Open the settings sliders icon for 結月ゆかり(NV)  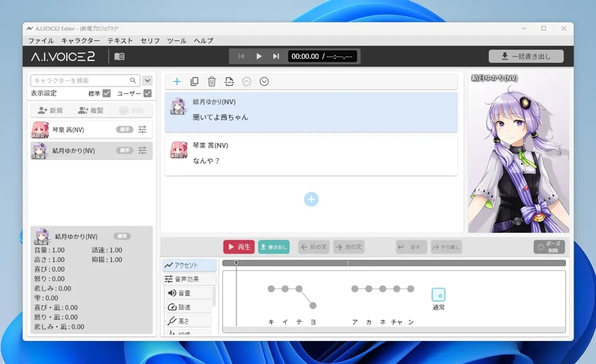(x=142, y=151)
